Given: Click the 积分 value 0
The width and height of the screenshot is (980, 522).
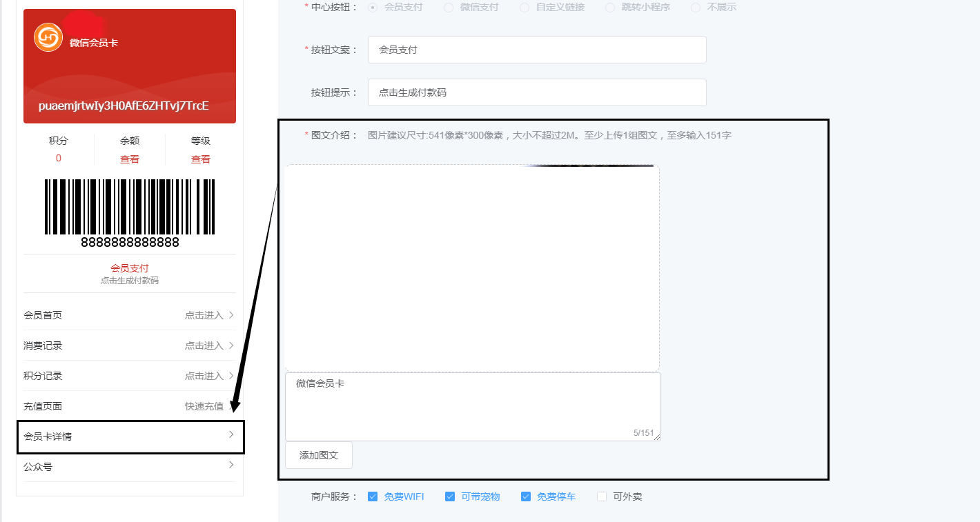Looking at the screenshot, I should click(59, 159).
